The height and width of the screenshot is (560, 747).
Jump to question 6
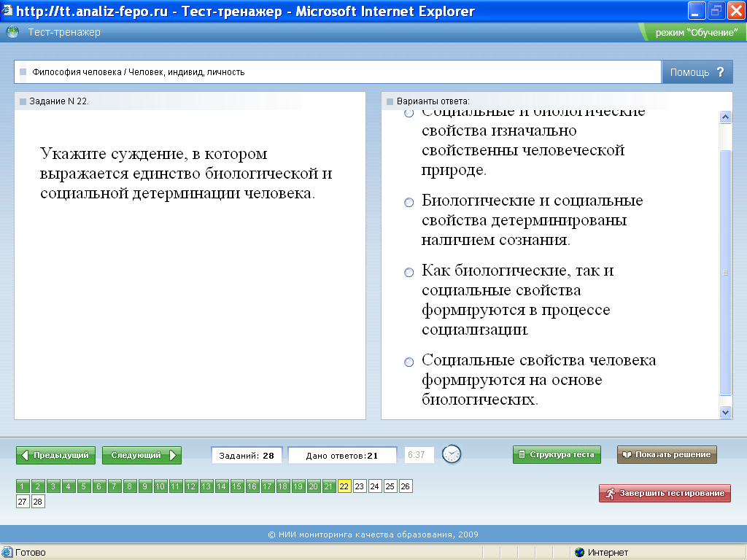(99, 486)
